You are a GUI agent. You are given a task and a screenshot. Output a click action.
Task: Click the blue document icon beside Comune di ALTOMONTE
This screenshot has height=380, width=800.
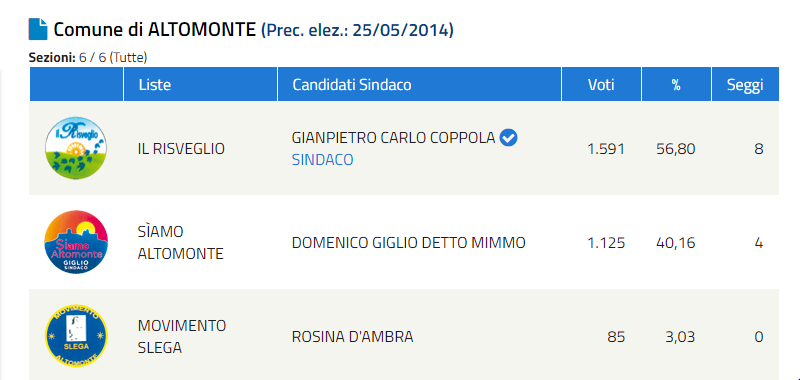click(x=38, y=29)
